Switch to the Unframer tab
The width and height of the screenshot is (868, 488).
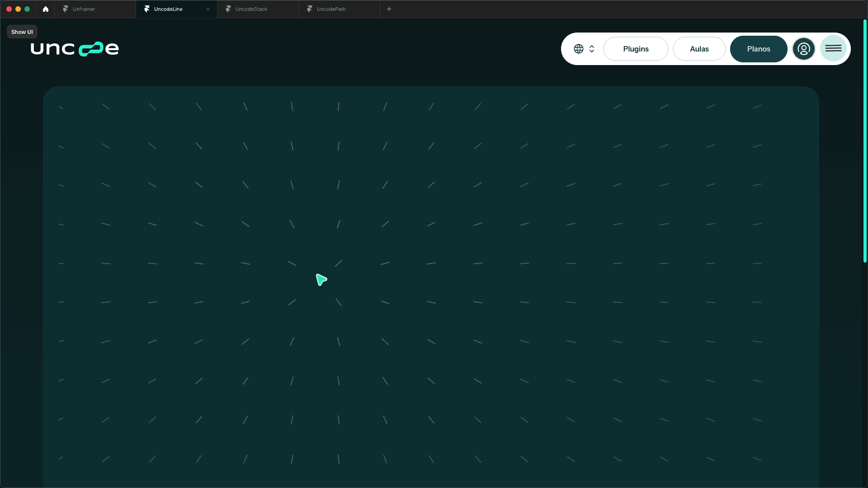click(95, 9)
